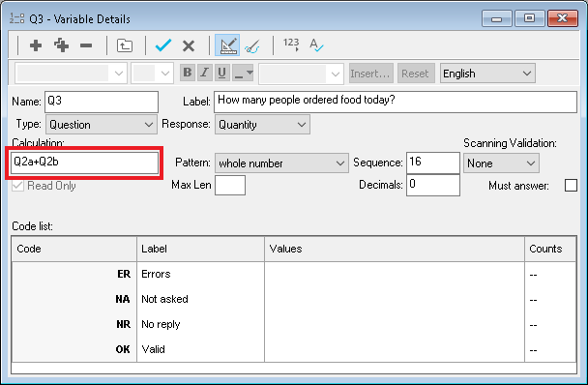Image resolution: width=588 pixels, height=385 pixels.
Task: Minimize the Variable Details window
Action: (x=496, y=18)
